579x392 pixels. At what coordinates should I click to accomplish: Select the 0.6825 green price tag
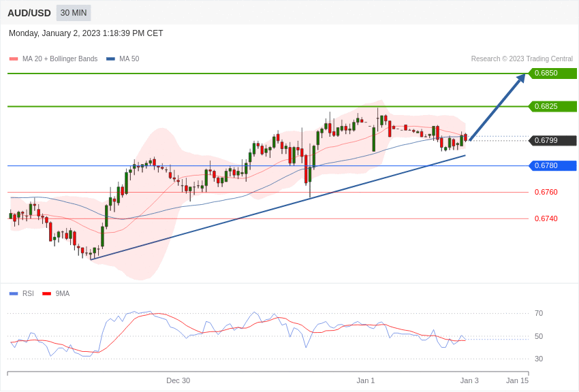pos(552,107)
